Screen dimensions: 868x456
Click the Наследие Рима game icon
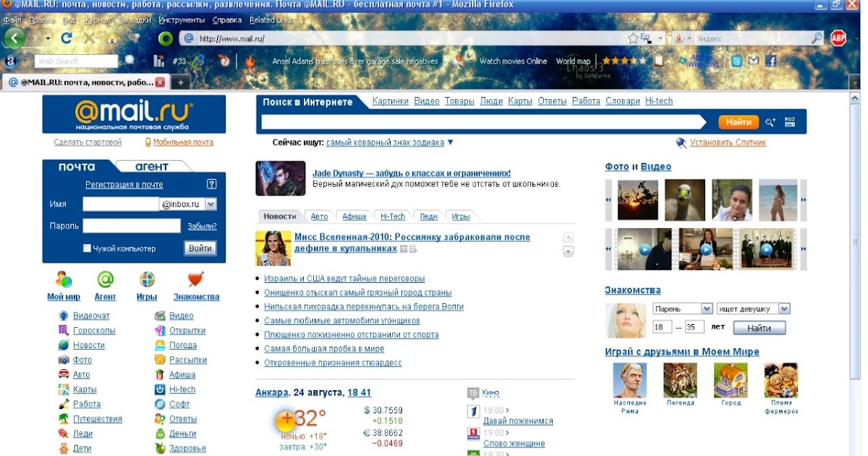pyautogui.click(x=629, y=380)
